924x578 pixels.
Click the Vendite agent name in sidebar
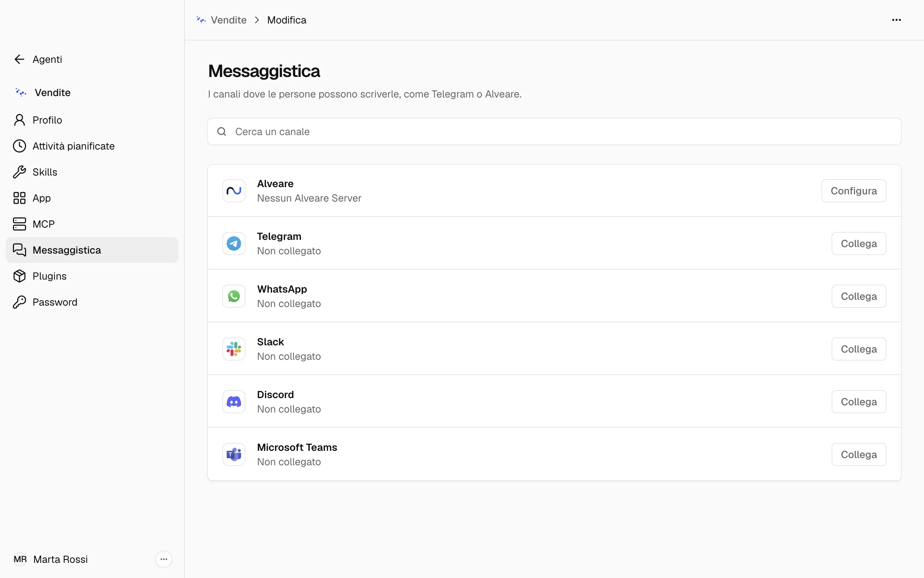pyautogui.click(x=52, y=92)
